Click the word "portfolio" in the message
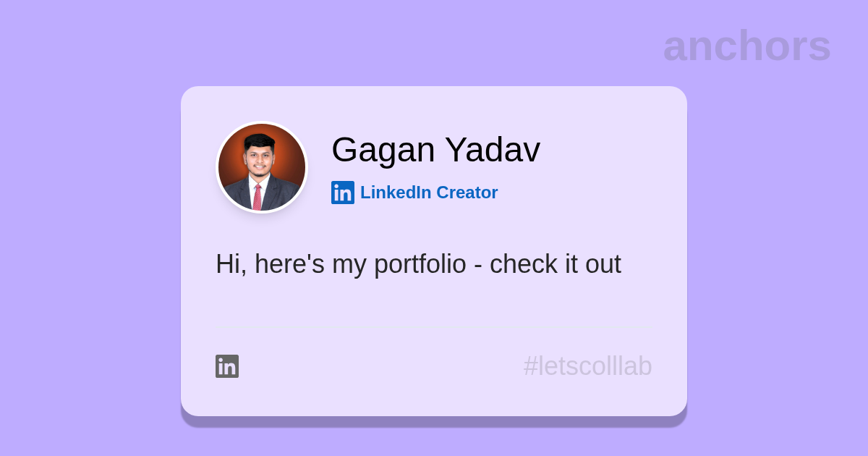Image resolution: width=868 pixels, height=456 pixels. pos(420,264)
